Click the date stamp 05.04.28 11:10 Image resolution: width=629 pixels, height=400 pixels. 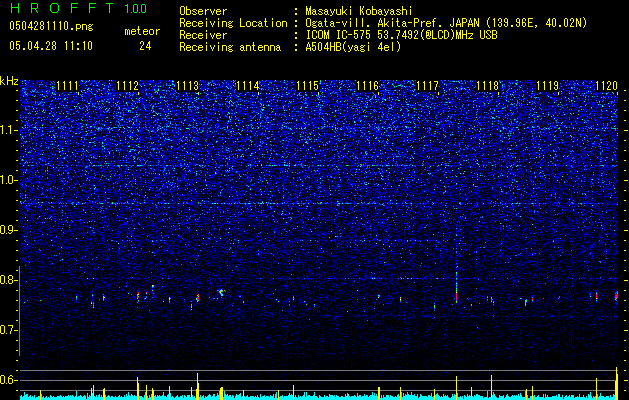(51, 46)
